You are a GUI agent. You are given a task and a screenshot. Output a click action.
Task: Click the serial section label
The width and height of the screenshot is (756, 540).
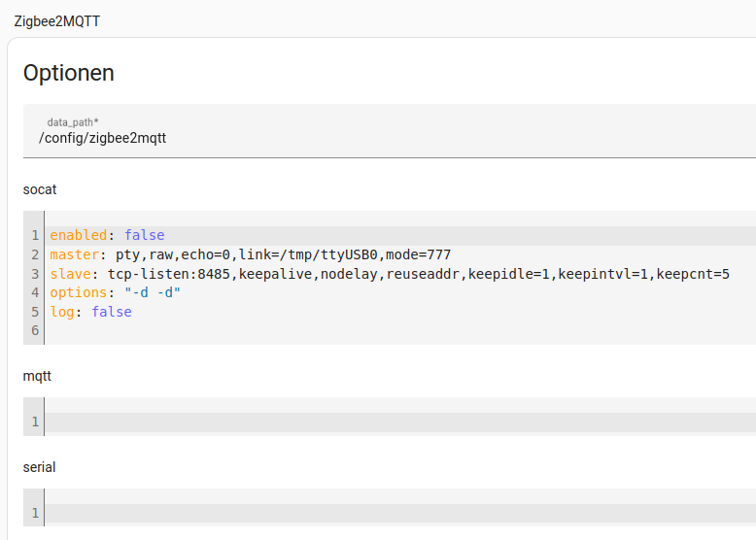coord(39,467)
